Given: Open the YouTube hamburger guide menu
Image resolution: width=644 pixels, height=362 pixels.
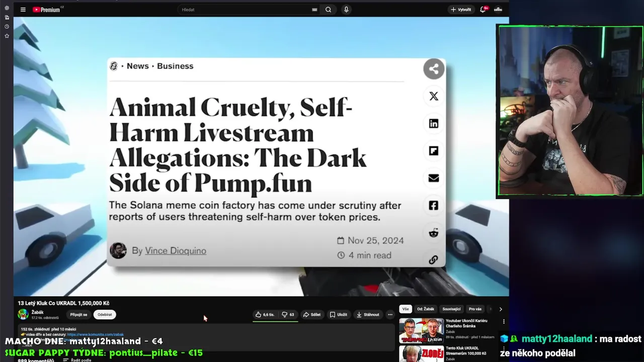Looking at the screenshot, I should pyautogui.click(x=23, y=10).
